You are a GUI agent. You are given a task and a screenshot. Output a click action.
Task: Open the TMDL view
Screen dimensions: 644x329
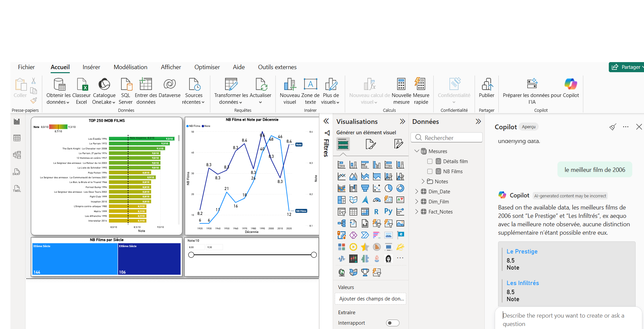pyautogui.click(x=17, y=189)
